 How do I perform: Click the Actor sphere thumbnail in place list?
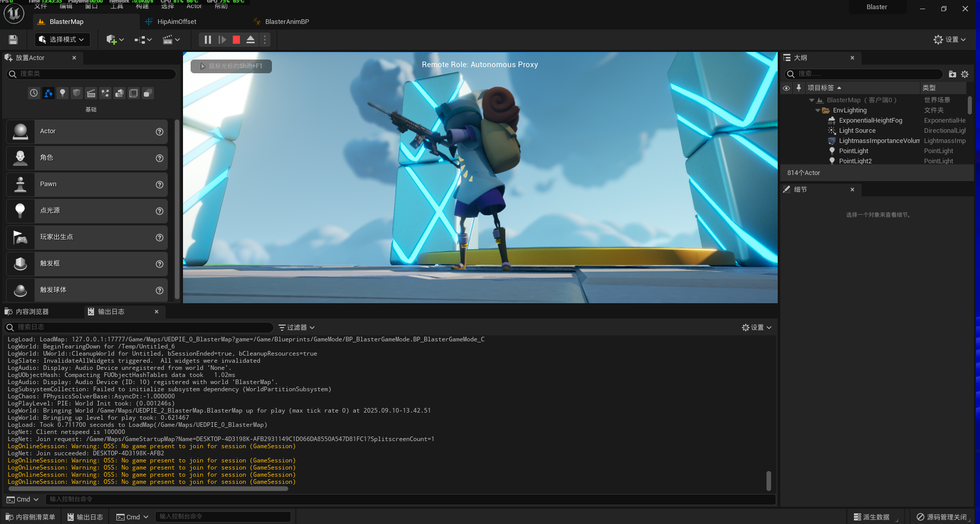[20, 131]
